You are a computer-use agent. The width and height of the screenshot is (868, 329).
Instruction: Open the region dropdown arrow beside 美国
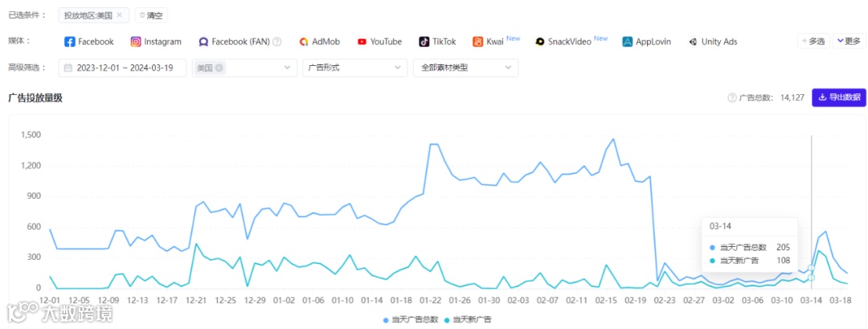(287, 68)
